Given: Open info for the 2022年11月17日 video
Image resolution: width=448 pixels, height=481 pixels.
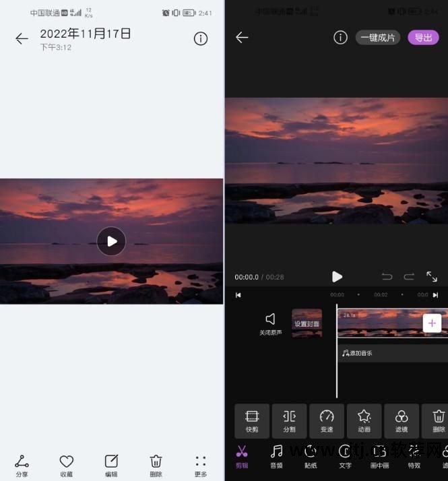Looking at the screenshot, I should tap(201, 38).
